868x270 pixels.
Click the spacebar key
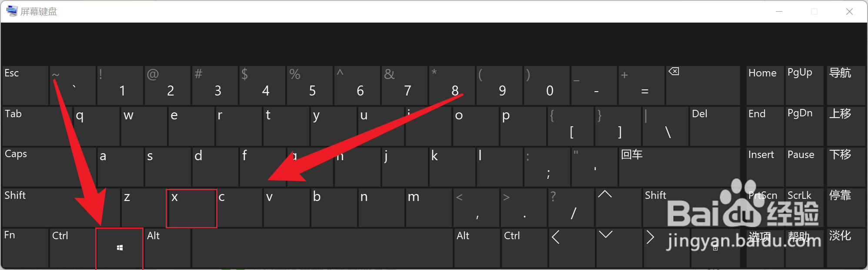[322, 248]
